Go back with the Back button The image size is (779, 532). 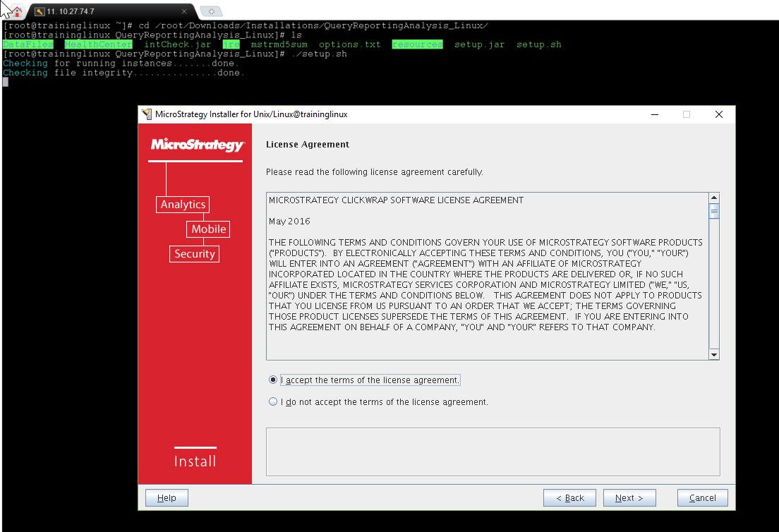(569, 498)
